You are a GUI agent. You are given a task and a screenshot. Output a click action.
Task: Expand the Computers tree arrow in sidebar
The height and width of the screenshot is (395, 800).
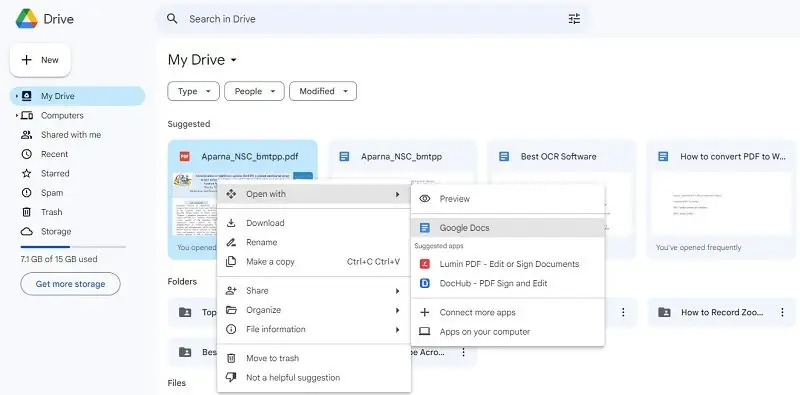coord(16,115)
